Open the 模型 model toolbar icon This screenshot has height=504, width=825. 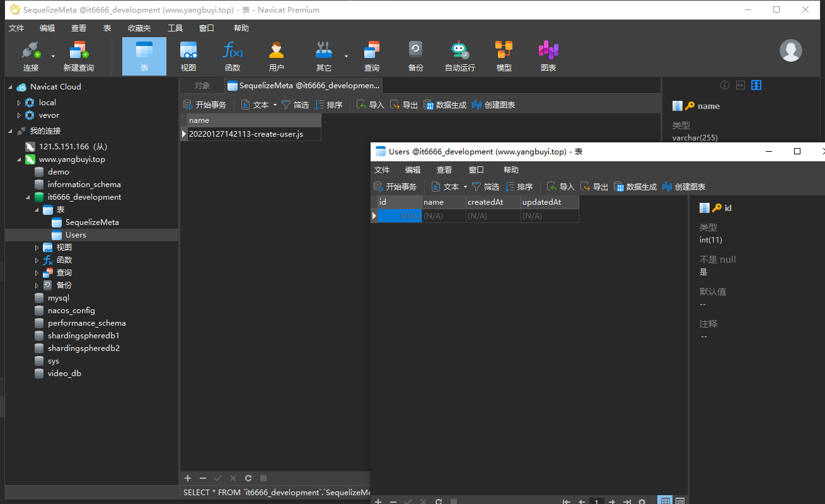[x=504, y=57]
